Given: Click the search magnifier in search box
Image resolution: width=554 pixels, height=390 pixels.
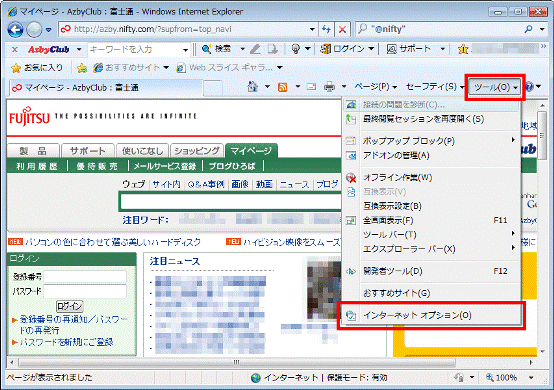Looking at the screenshot, I should [529, 29].
